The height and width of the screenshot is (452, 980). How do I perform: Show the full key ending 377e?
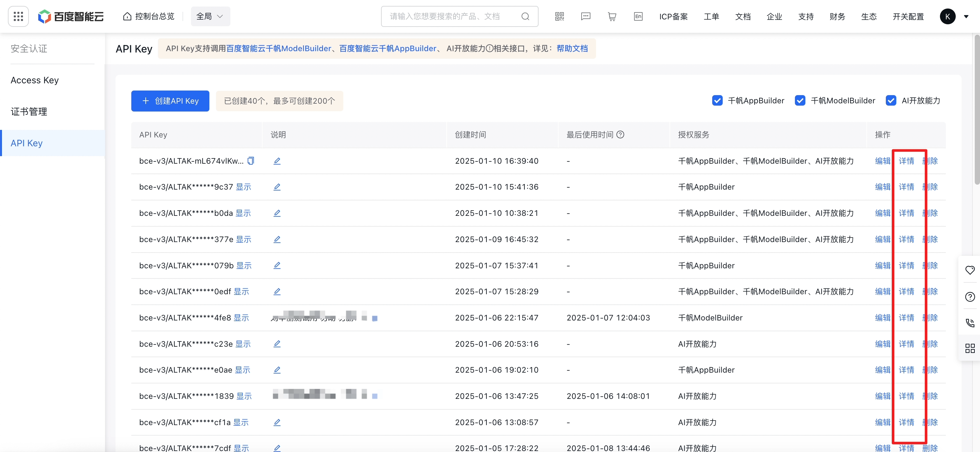click(244, 239)
